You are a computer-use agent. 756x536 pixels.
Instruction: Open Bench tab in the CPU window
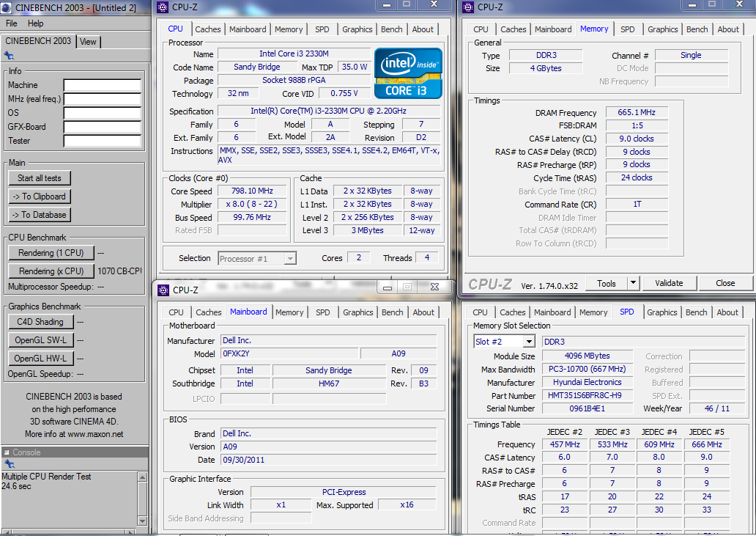391,29
